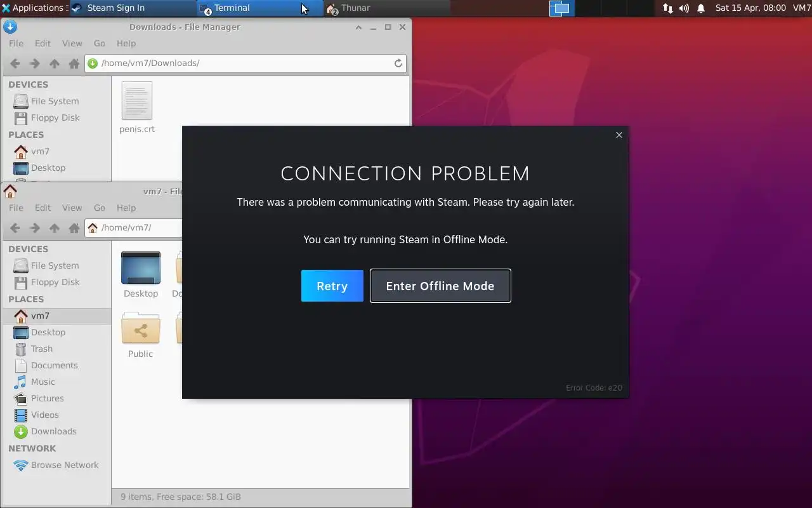Open Pictures in vm7 window sidebar
812x508 pixels.
click(x=48, y=398)
